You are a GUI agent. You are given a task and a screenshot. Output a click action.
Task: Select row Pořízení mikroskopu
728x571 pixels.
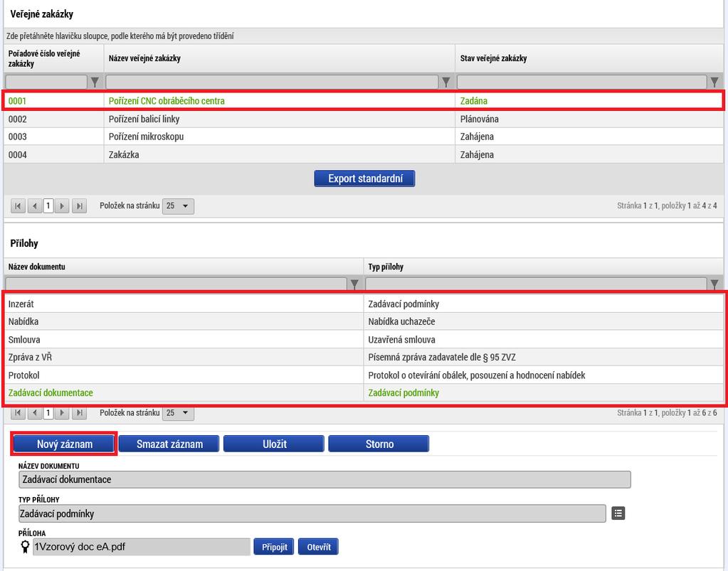(x=364, y=137)
